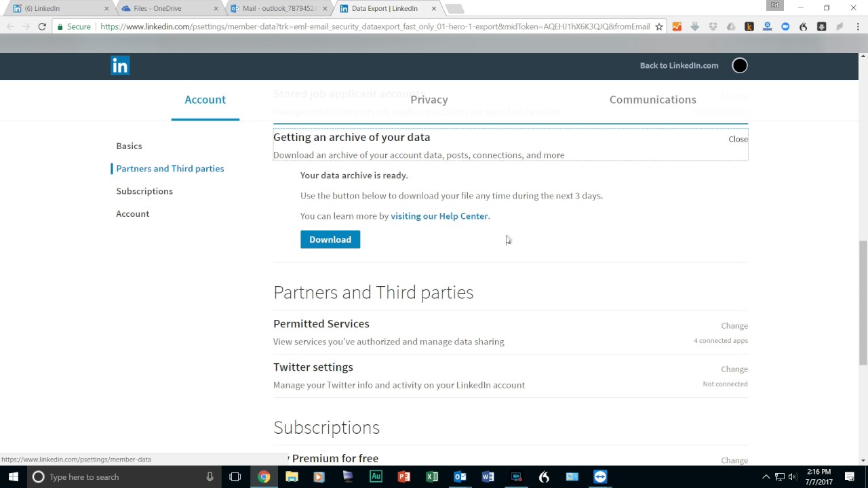Image resolution: width=868 pixels, height=488 pixels.
Task: Open Outlook from the taskbar
Action: pyautogui.click(x=460, y=476)
